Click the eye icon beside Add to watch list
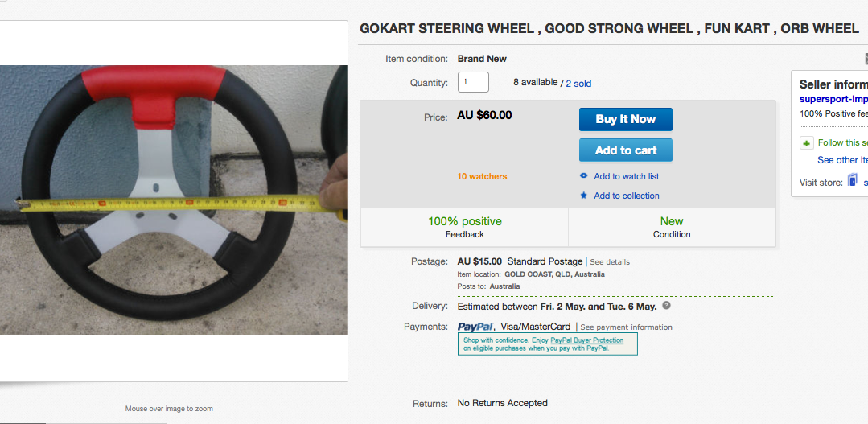Image resolution: width=868 pixels, height=424 pixels. coord(584,176)
